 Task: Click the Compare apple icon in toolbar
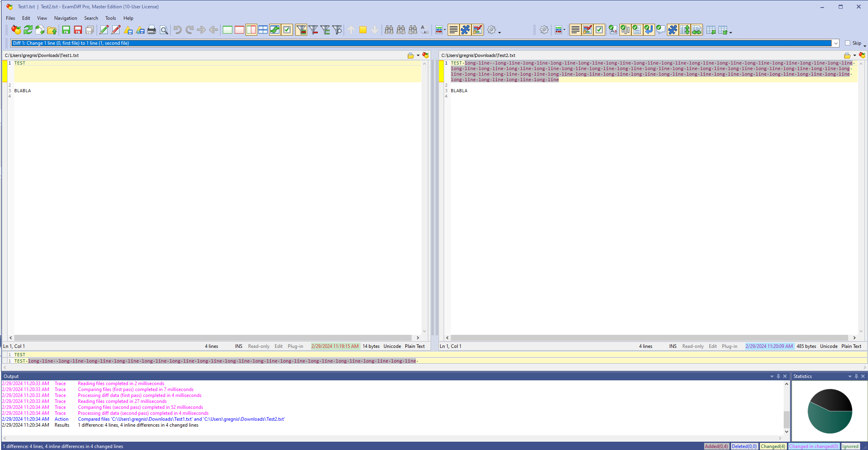coord(16,30)
